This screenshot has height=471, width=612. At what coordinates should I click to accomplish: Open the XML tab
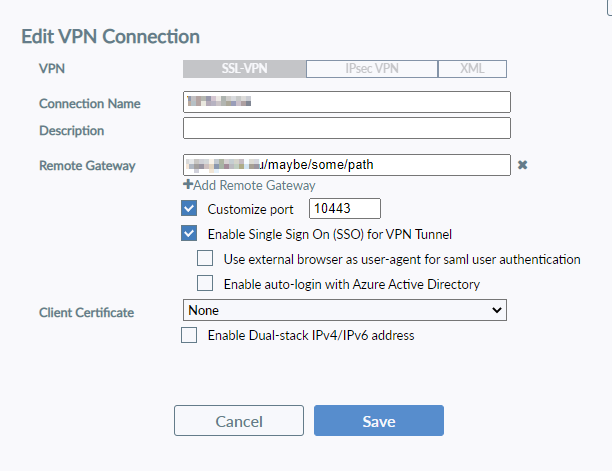(472, 69)
